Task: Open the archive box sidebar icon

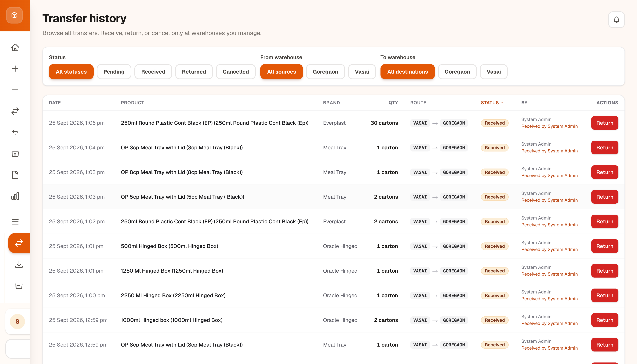Action: pyautogui.click(x=15, y=154)
